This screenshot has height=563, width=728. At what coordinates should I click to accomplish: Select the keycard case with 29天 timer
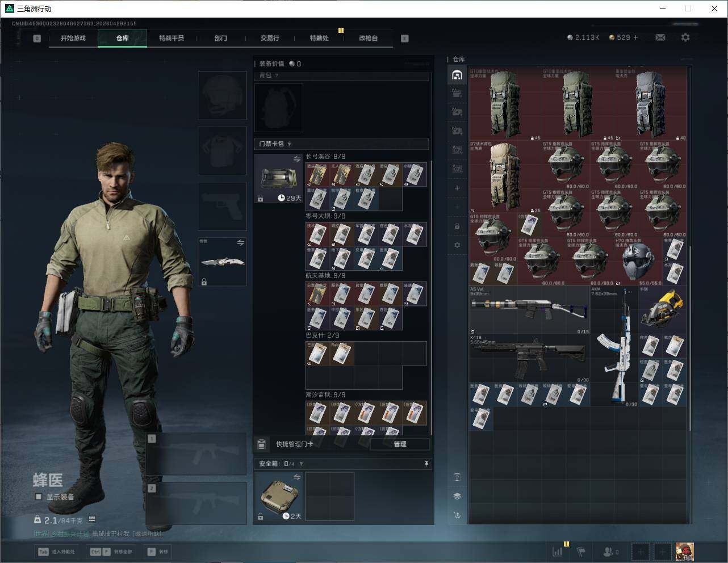tap(279, 178)
